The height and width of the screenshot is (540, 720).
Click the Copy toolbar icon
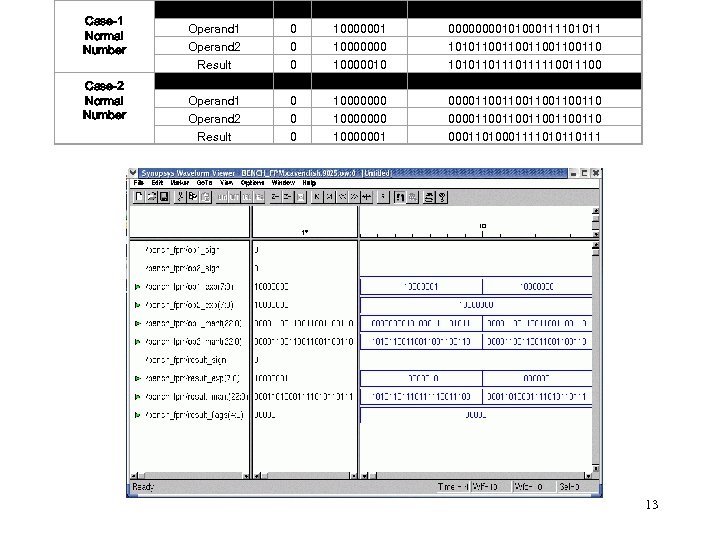(x=193, y=197)
